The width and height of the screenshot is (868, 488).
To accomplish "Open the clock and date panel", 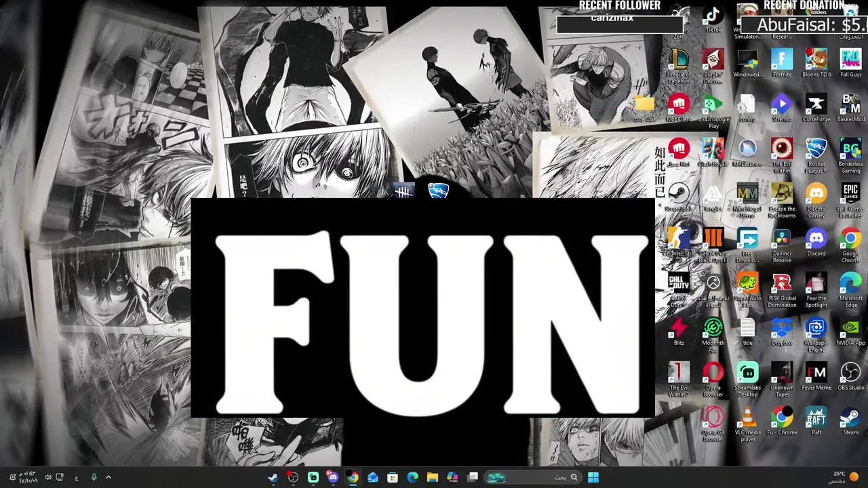I will tap(28, 477).
